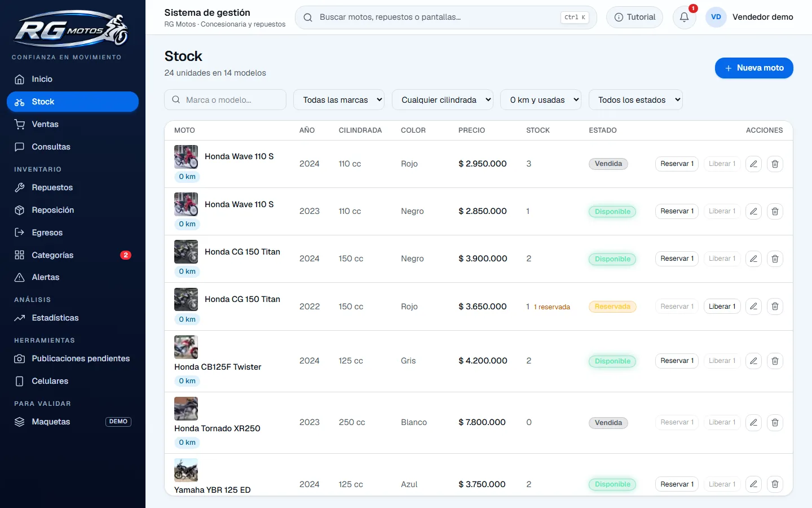Viewport: 812px width, 508px height.
Task: Click the Honda Tornado XR250 thumbnail
Action: [x=186, y=409]
